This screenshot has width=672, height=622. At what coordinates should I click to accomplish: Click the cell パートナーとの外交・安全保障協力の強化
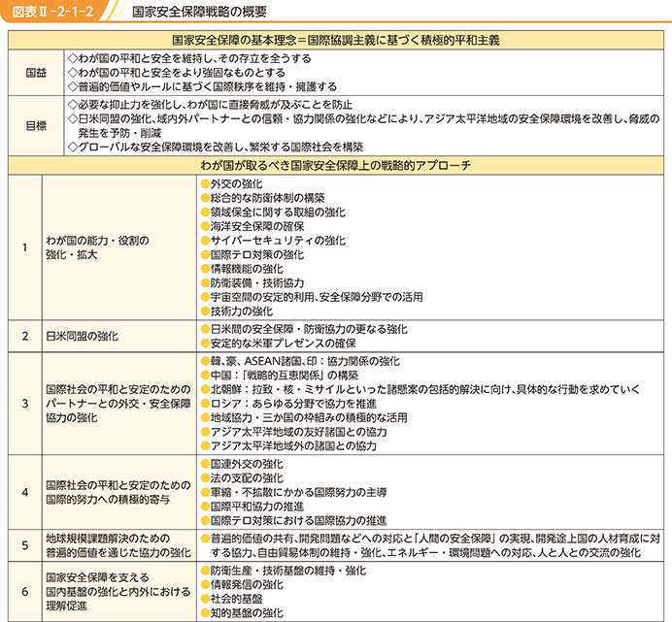tap(118, 404)
